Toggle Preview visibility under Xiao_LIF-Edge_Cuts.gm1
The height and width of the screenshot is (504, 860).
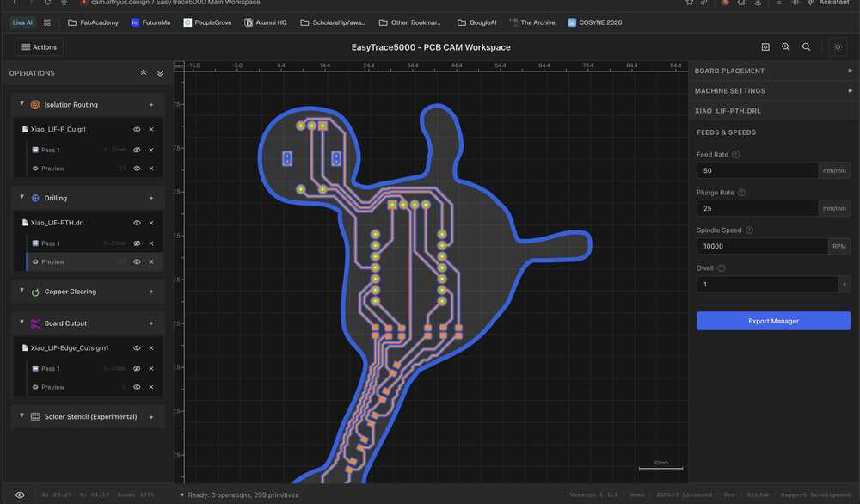click(137, 387)
